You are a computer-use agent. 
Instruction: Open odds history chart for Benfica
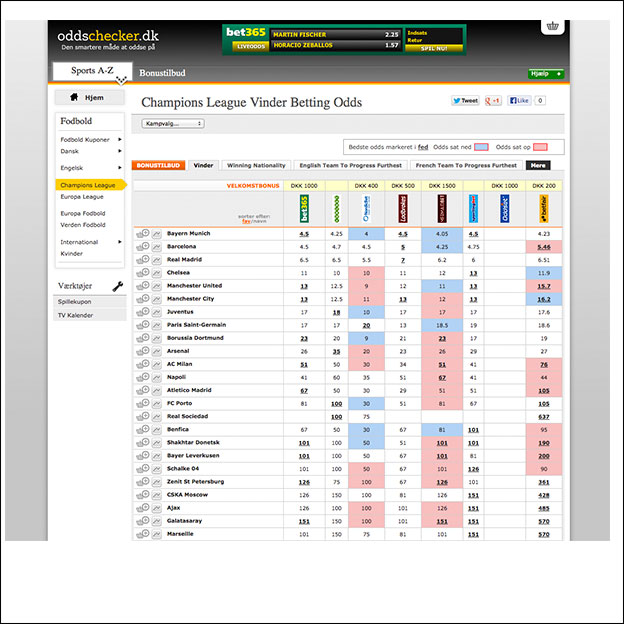157,430
